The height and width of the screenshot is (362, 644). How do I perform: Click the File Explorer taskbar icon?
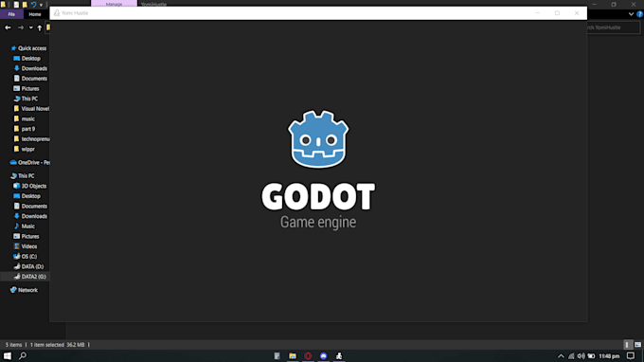[x=293, y=355]
